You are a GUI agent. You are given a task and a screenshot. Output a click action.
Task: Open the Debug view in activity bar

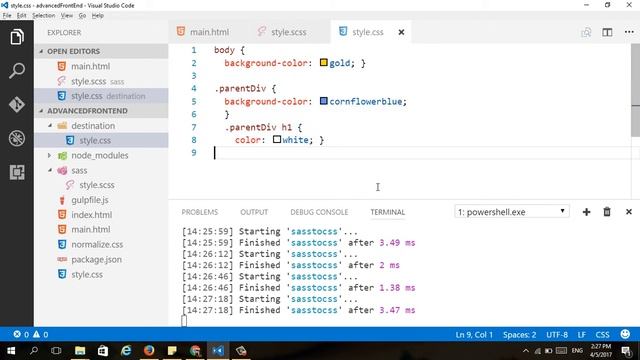point(17,138)
